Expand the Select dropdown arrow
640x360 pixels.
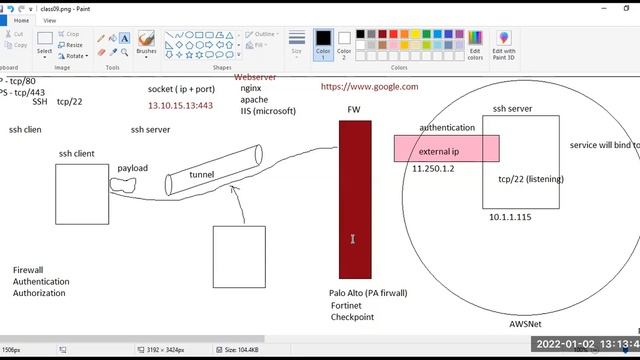pos(44,57)
